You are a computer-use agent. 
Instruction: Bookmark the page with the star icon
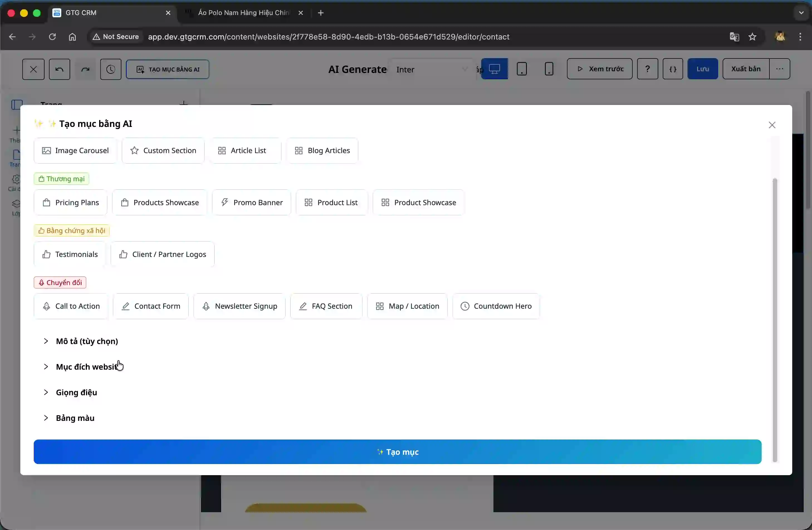(x=753, y=37)
